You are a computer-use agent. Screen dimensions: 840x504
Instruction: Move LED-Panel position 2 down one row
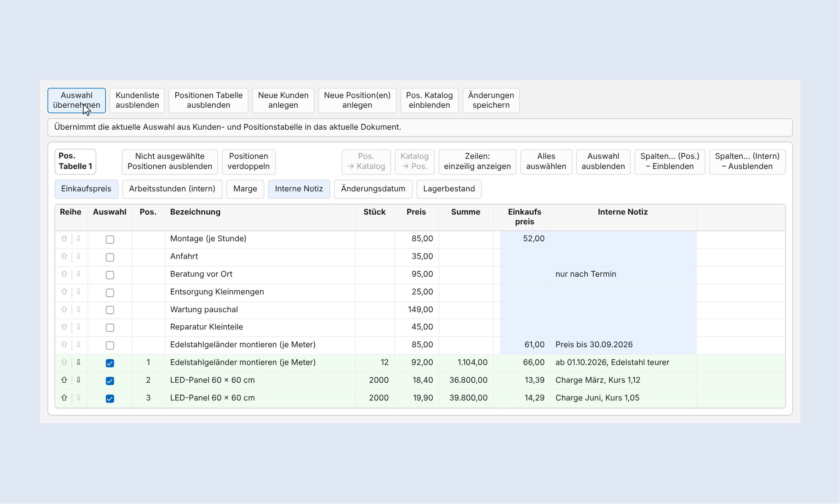pos(79,380)
